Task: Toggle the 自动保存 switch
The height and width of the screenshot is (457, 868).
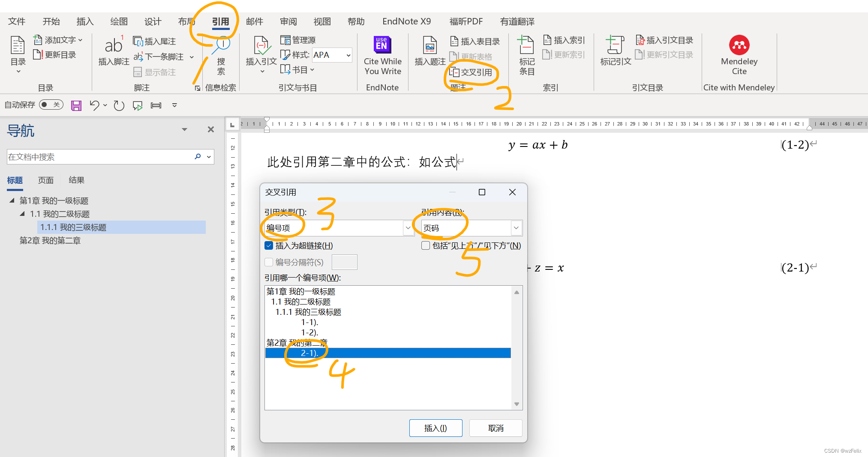Action: coord(51,105)
